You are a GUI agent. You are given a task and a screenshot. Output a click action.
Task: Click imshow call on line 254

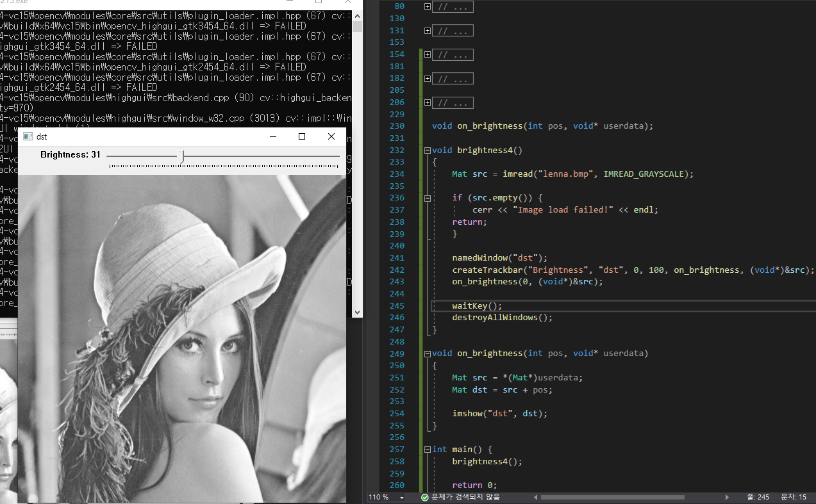click(500, 414)
